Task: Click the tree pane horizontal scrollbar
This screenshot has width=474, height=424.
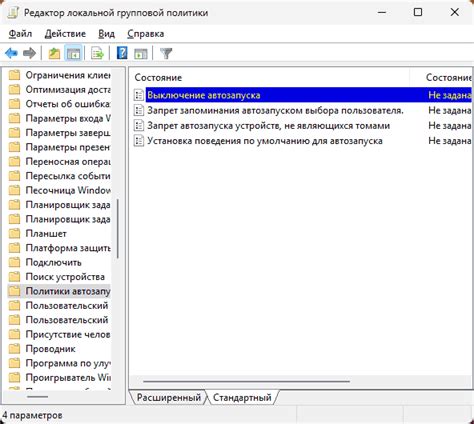Action: pyautogui.click(x=38, y=397)
